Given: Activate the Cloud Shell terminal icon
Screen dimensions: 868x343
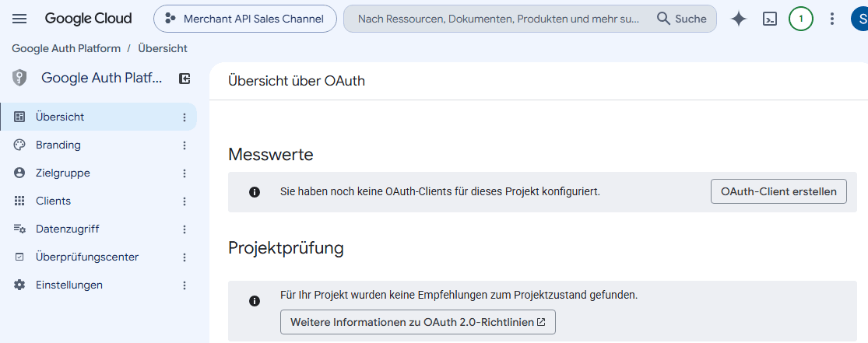Looking at the screenshot, I should click(769, 19).
